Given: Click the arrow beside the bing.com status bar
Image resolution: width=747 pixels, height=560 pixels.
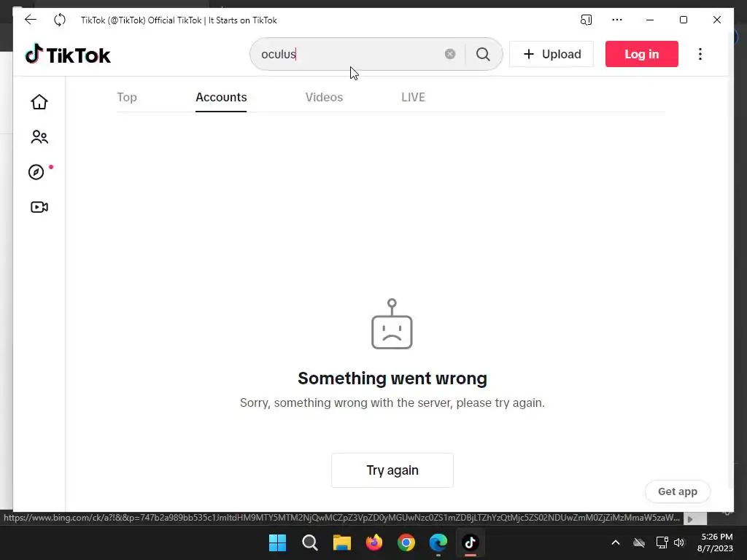Looking at the screenshot, I should pos(690,519).
